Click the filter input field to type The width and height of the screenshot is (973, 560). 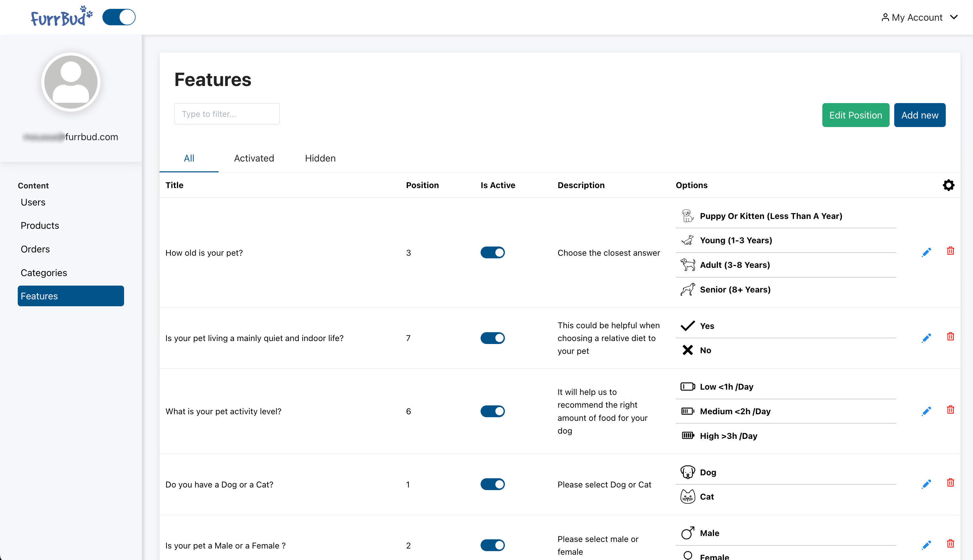click(x=227, y=114)
